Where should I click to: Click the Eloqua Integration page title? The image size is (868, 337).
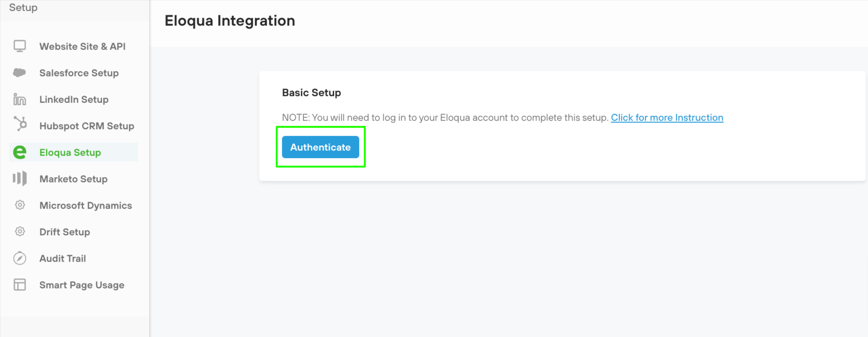230,20
